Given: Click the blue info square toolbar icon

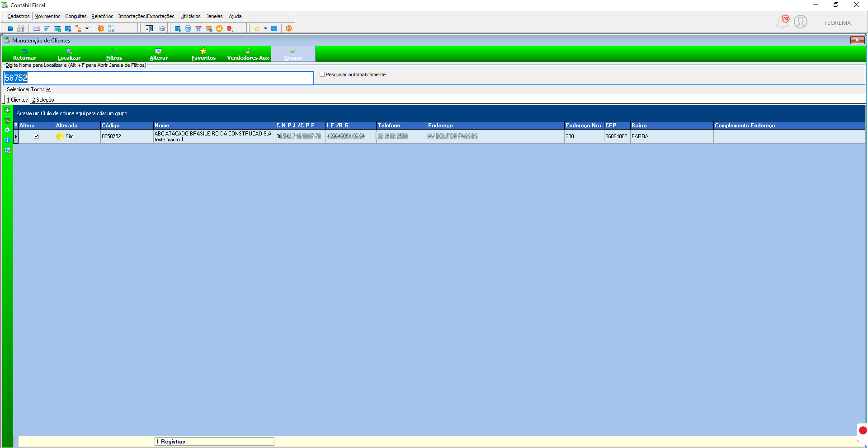Looking at the screenshot, I should [x=274, y=28].
